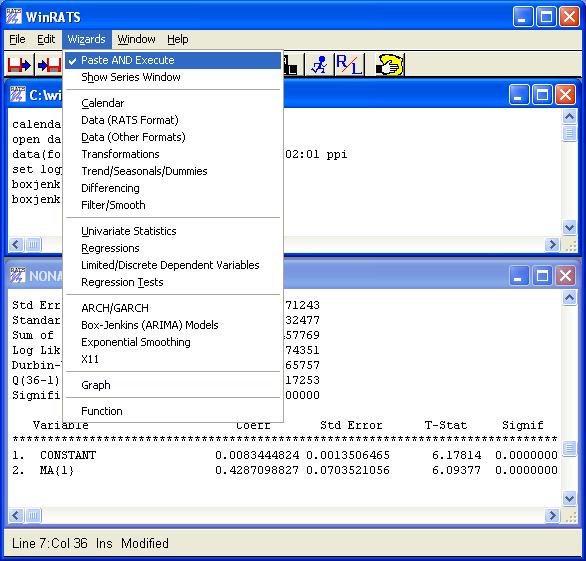The width and height of the screenshot is (586, 561).
Task: Maximize the editor child window
Action: click(x=542, y=95)
